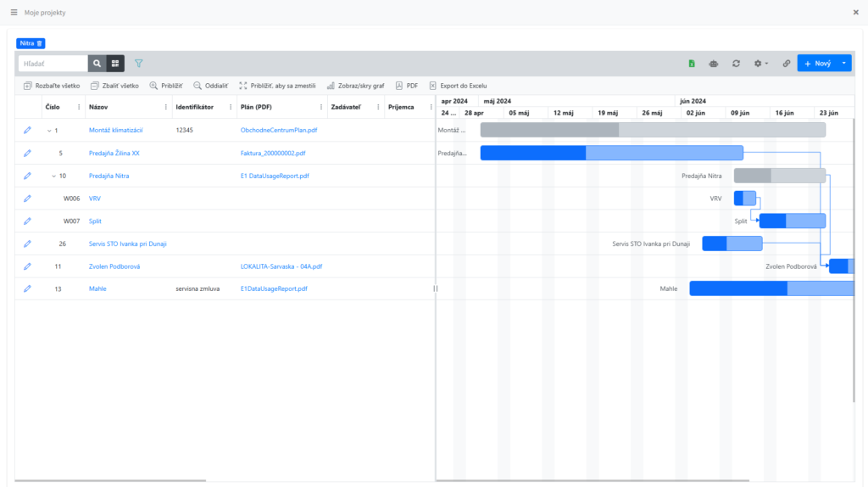Image resolution: width=868 pixels, height=487 pixels.
Task: Open the hamburger menu icon
Action: click(x=14, y=13)
